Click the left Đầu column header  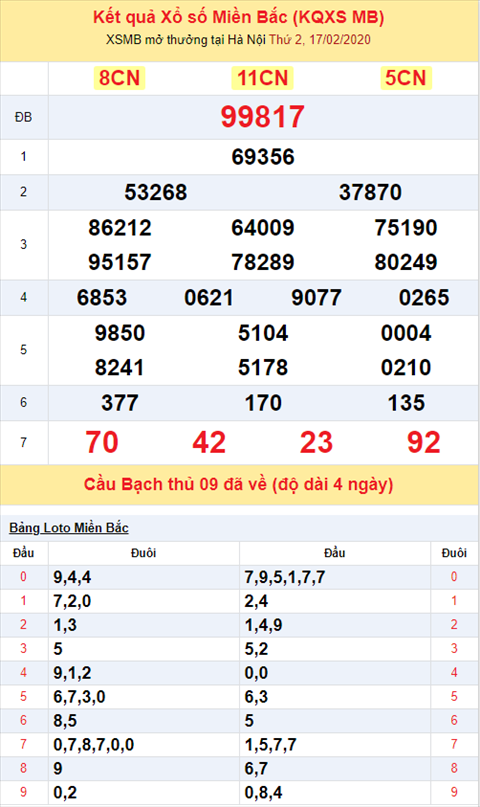(x=24, y=553)
